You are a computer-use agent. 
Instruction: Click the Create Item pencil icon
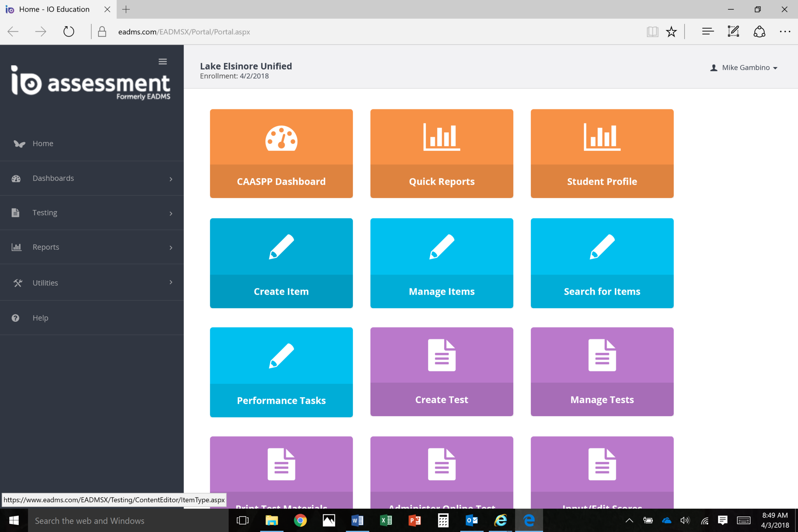click(281, 247)
